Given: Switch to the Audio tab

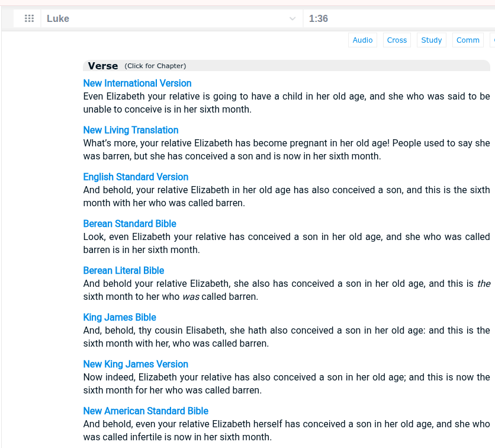Looking at the screenshot, I should click(362, 40).
